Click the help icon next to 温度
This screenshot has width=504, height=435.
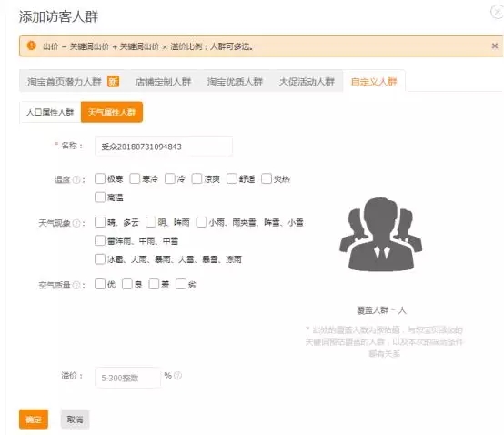click(76, 179)
